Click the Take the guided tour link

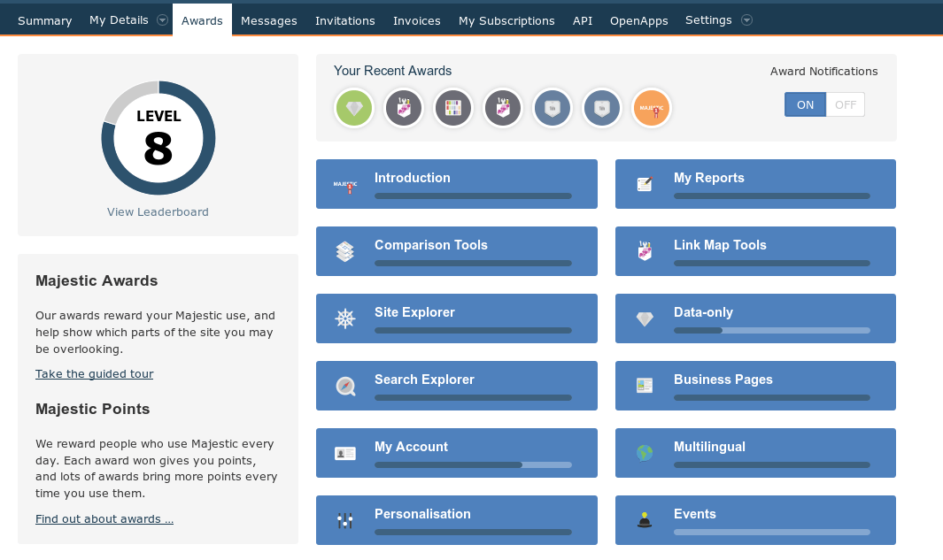95,373
